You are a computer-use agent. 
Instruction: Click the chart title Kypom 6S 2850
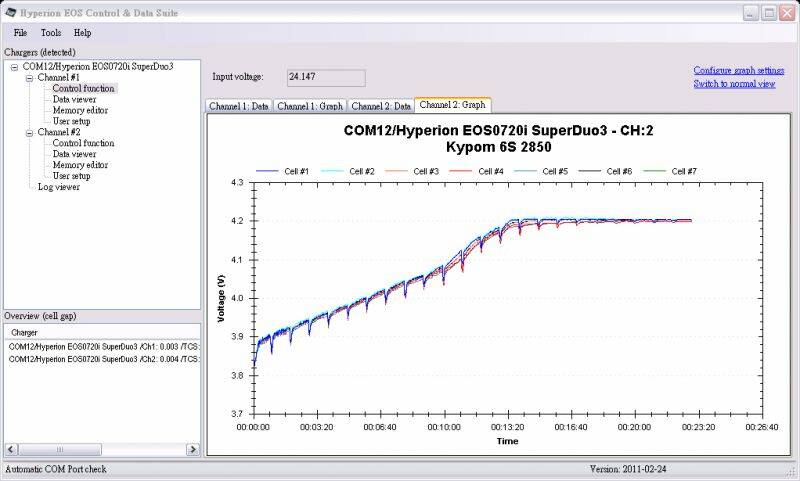point(498,147)
